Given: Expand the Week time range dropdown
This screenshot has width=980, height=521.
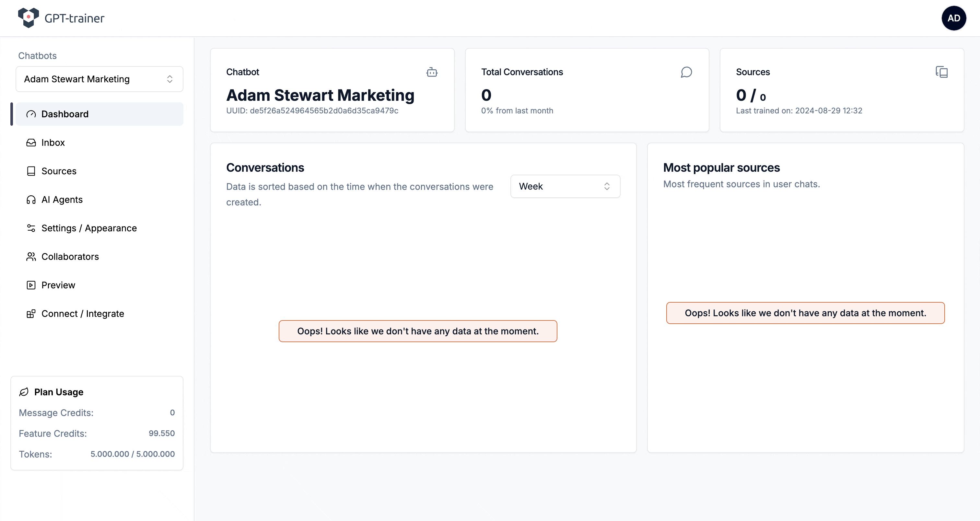Looking at the screenshot, I should tap(565, 186).
